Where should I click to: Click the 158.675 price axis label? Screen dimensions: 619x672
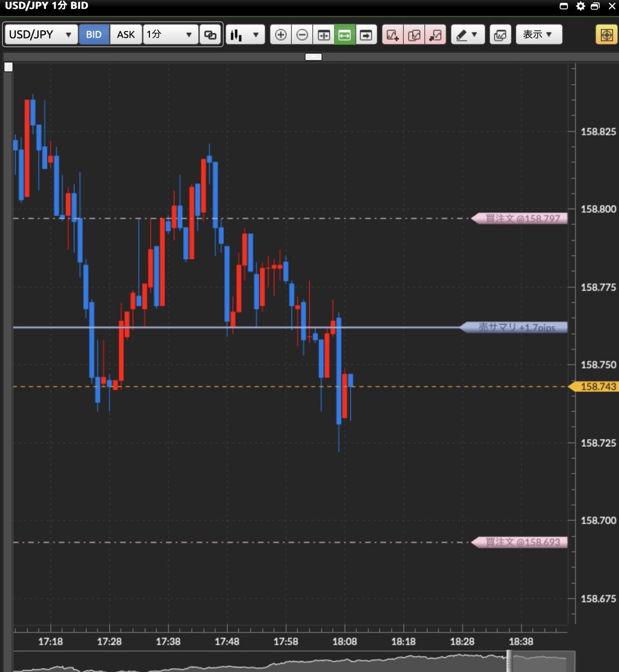(x=598, y=599)
